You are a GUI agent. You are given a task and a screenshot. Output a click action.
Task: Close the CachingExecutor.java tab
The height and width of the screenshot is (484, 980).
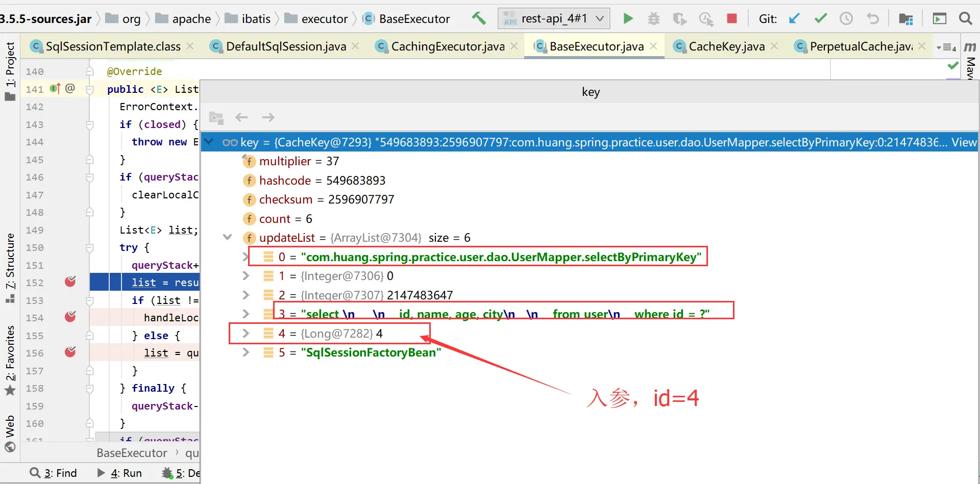tap(514, 46)
